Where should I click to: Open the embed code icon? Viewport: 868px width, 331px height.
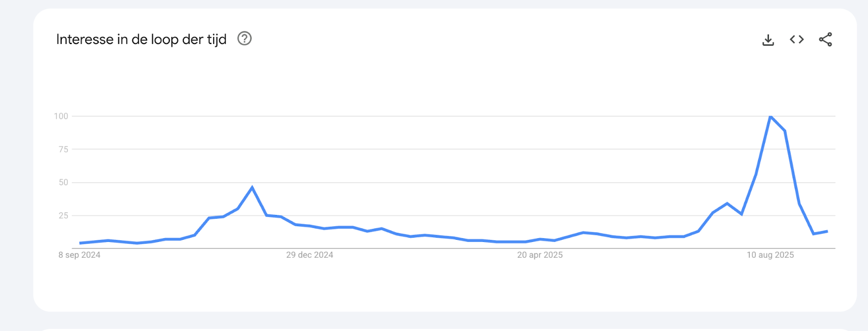[796, 40]
